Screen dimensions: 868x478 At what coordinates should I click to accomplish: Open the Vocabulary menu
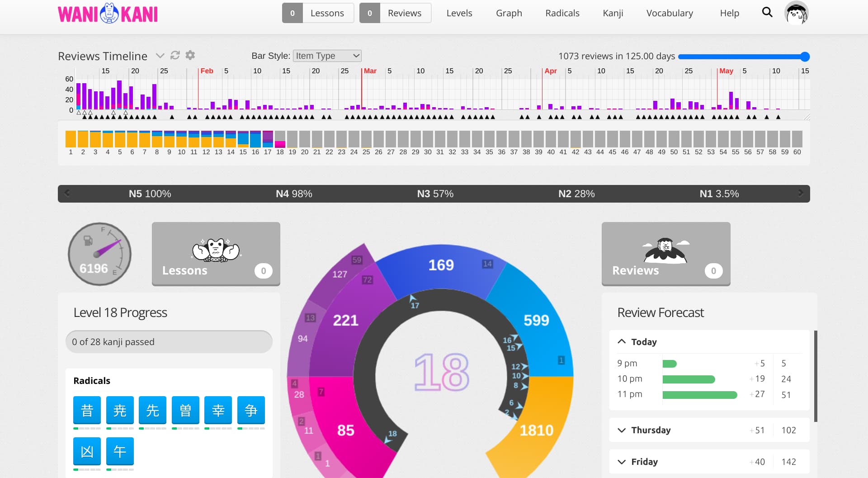(670, 13)
